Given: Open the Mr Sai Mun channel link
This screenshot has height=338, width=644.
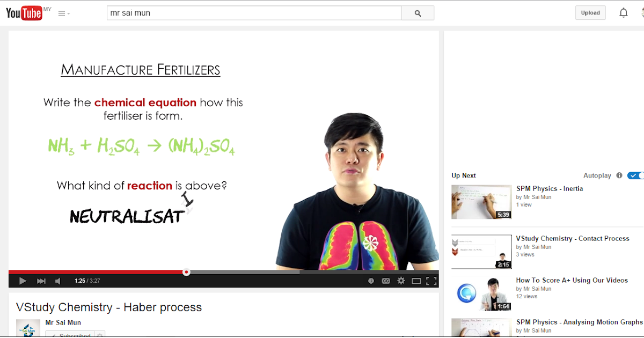Looking at the screenshot, I should [63, 322].
